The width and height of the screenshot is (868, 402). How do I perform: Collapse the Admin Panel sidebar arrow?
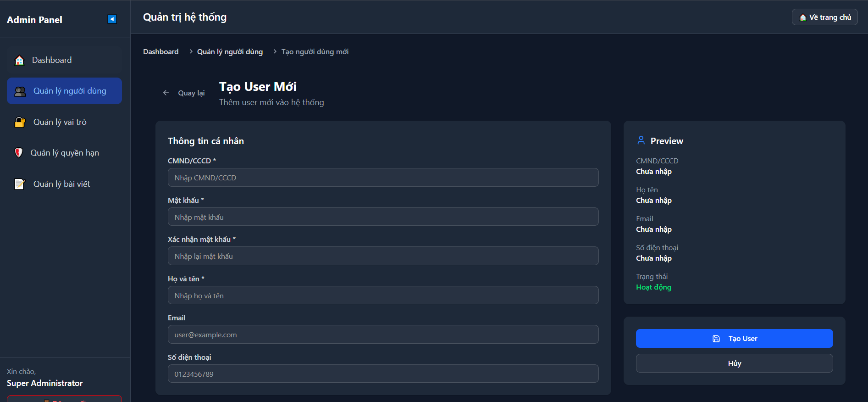coord(112,19)
